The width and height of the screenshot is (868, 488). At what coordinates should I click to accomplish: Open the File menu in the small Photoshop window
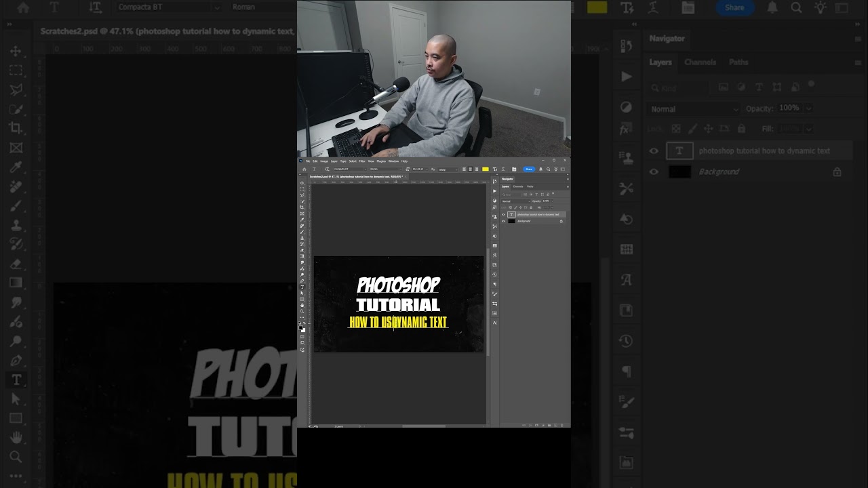tap(307, 161)
